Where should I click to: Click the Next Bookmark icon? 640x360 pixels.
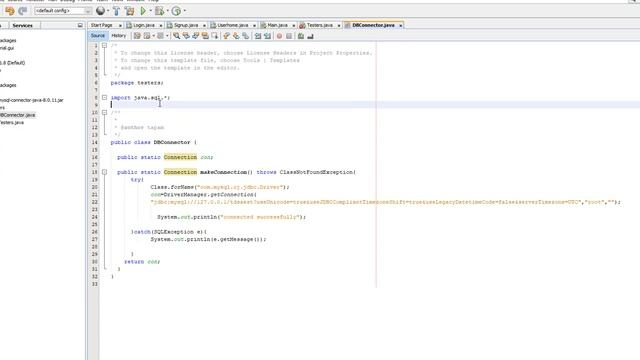(236, 36)
